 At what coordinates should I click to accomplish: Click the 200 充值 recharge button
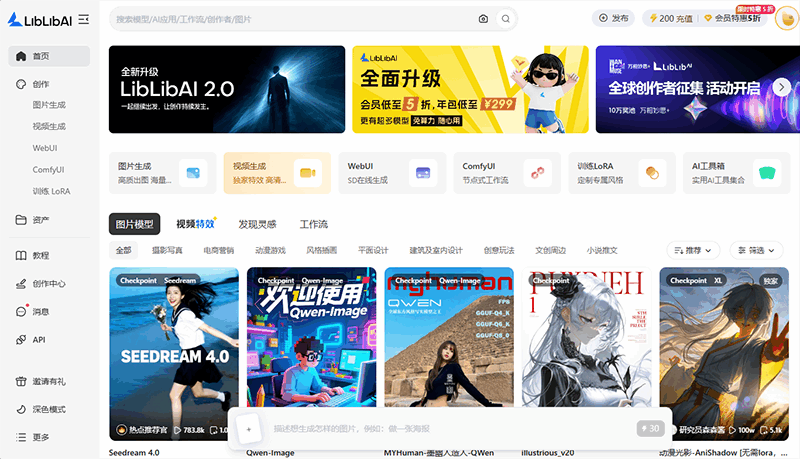click(x=671, y=18)
